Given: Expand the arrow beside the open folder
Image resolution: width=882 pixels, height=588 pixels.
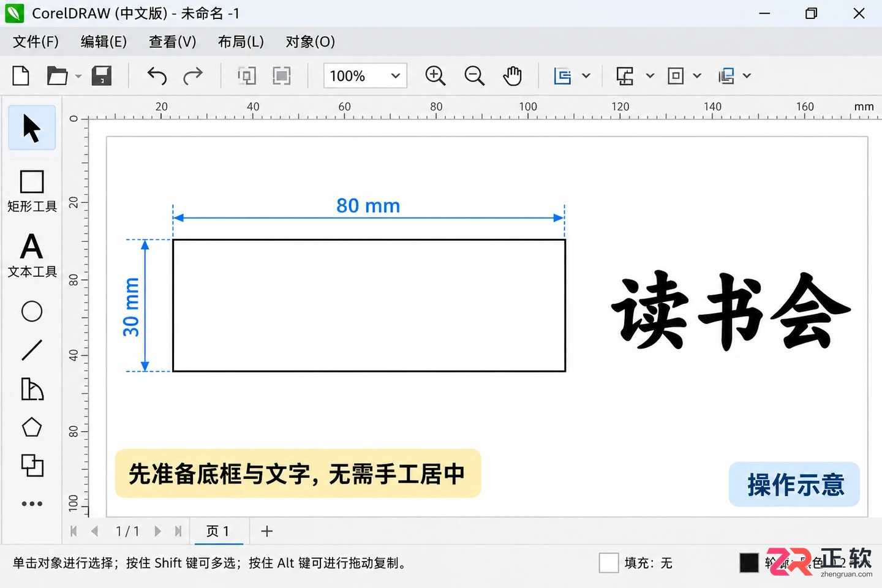Looking at the screenshot, I should 78,77.
